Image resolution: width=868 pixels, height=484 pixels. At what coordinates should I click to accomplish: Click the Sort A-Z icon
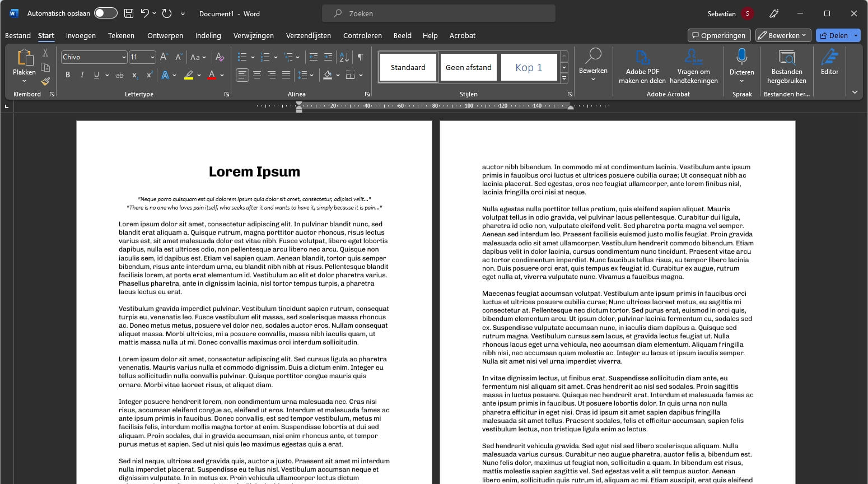(x=344, y=57)
